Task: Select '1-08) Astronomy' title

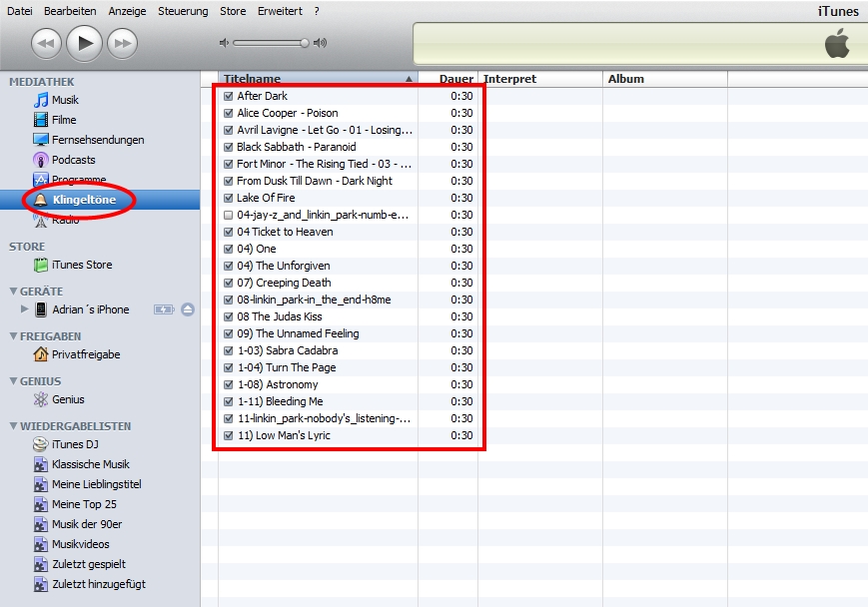Action: coord(278,384)
